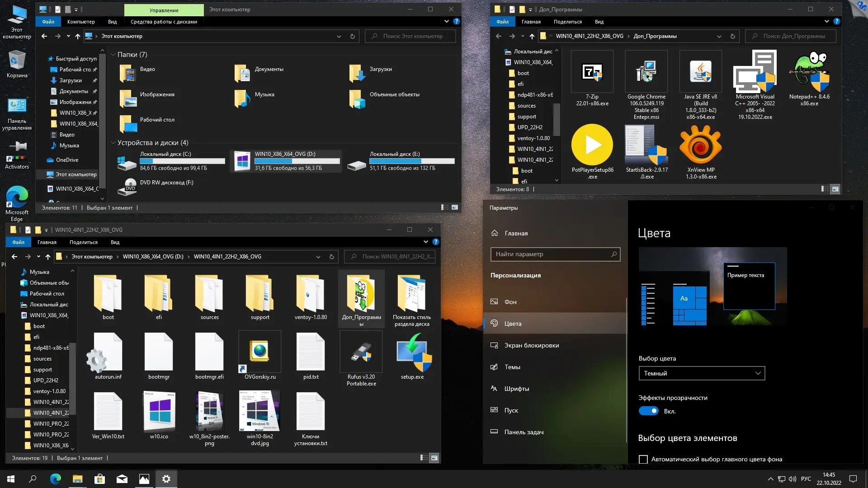Click the Activators desktop icon
The width and height of the screenshot is (868, 488).
17,151
